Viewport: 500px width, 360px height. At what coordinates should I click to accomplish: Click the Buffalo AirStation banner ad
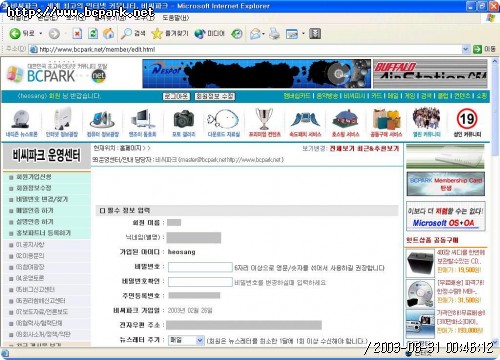coord(430,74)
